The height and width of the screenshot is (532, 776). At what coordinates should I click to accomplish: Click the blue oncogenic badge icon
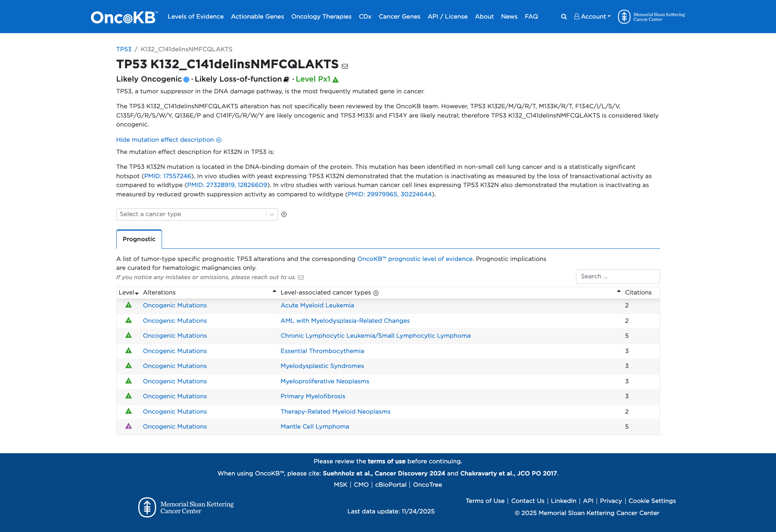tap(186, 80)
